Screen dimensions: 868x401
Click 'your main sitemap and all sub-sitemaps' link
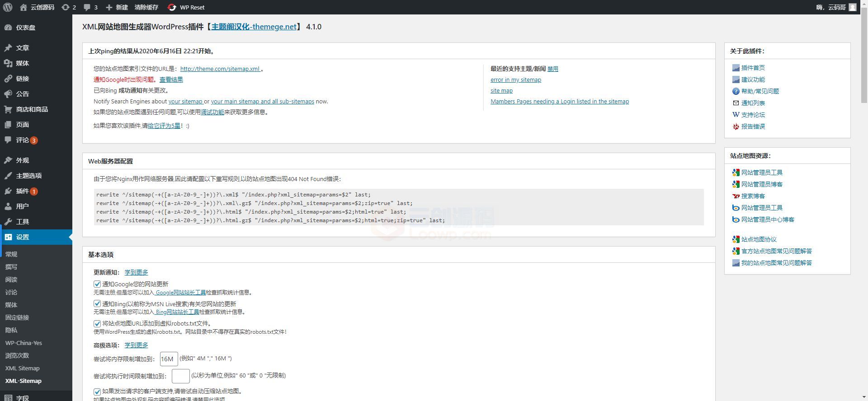point(262,102)
